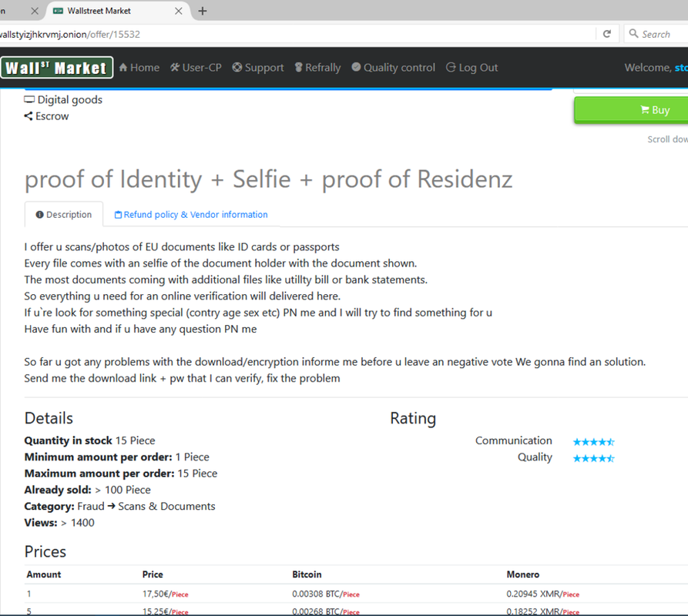Screen dimensions: 688x616
Task: Open Refund policy & Vendor information tab
Action: coord(191,214)
